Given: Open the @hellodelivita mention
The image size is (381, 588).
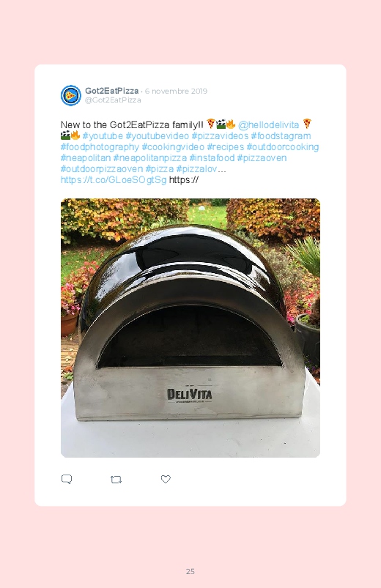Looking at the screenshot, I should coord(268,125).
